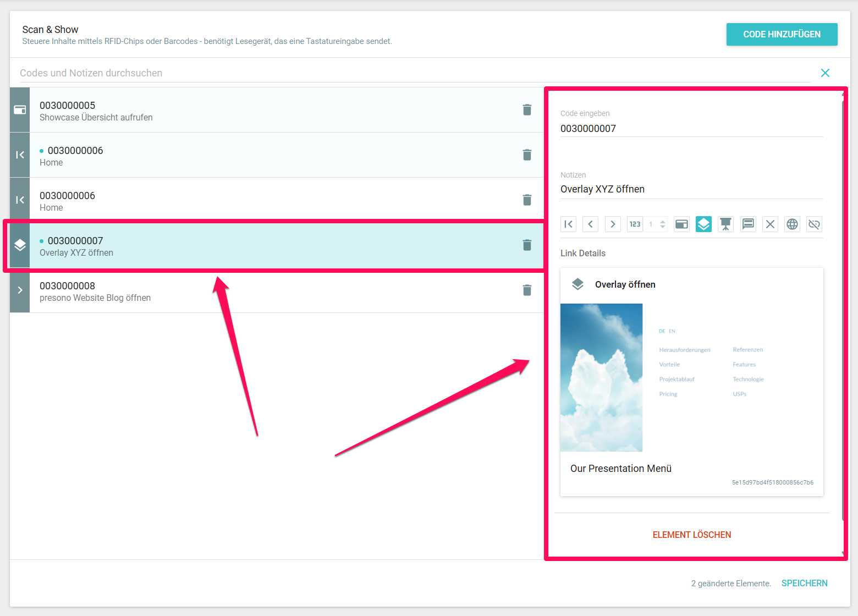Viewport: 858px width, 616px height.
Task: Select the presentation easel link type icon
Action: click(x=726, y=224)
